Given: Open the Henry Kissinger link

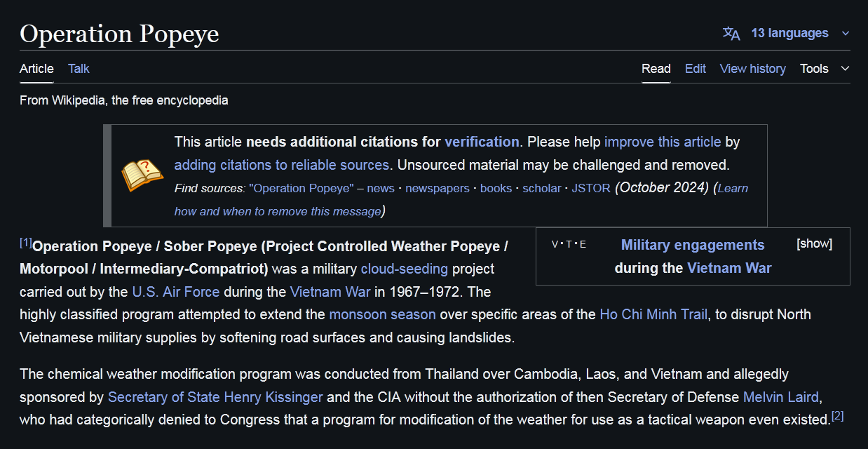Looking at the screenshot, I should click(215, 397).
